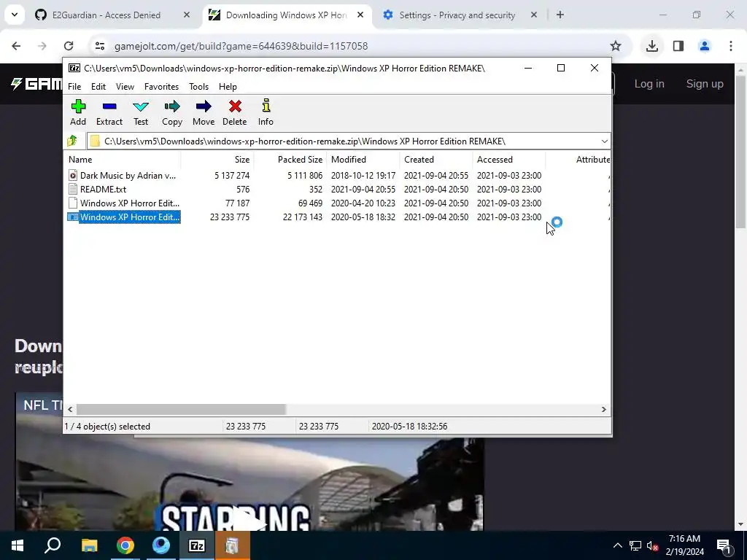Sort by Size column header
Image resolution: width=747 pixels, height=560 pixels.
click(217, 160)
